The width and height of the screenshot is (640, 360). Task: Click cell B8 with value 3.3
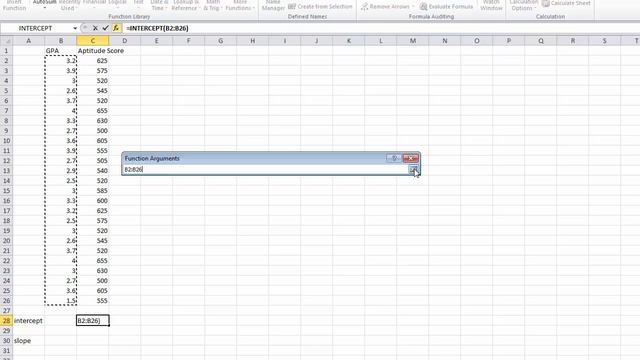[x=61, y=120]
